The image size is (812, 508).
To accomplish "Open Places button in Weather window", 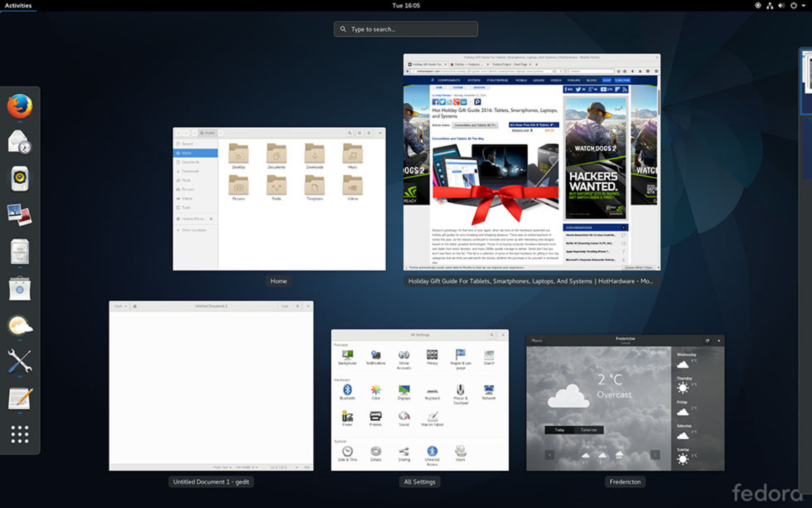I will (537, 341).
